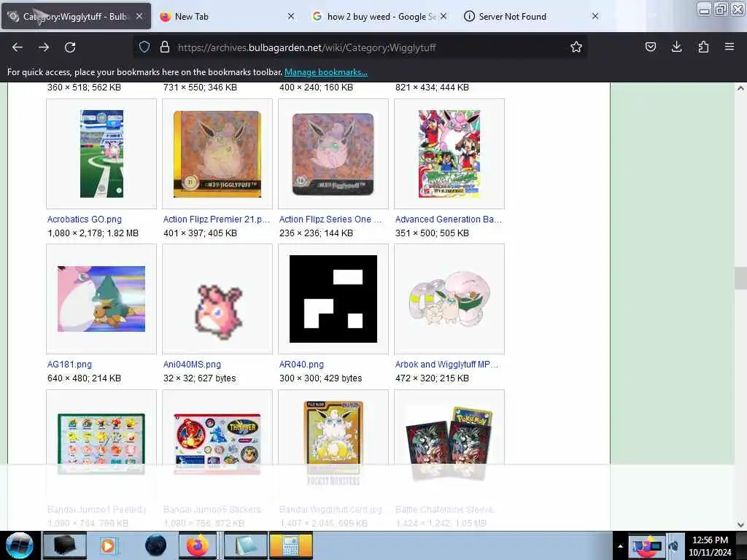
Task: Open the Ani040MS.png file link
Action: (192, 365)
